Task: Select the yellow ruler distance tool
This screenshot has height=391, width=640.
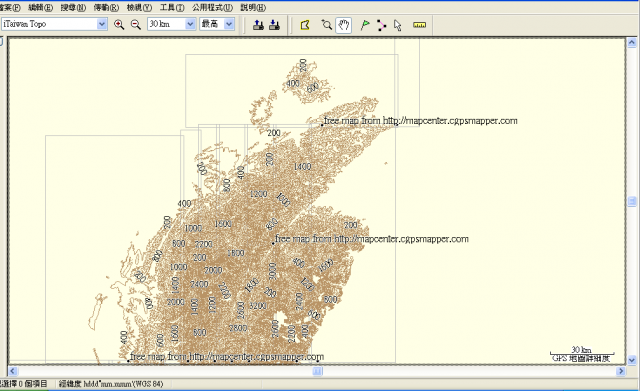Action: (419, 25)
